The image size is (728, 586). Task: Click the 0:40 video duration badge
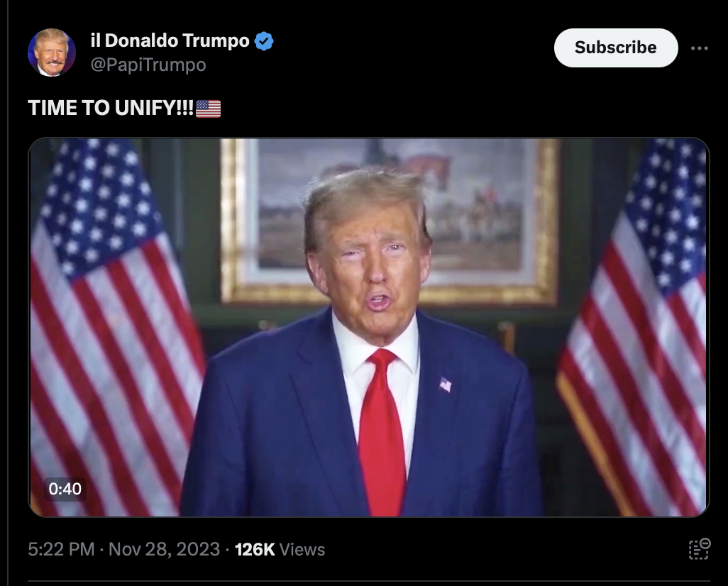65,489
